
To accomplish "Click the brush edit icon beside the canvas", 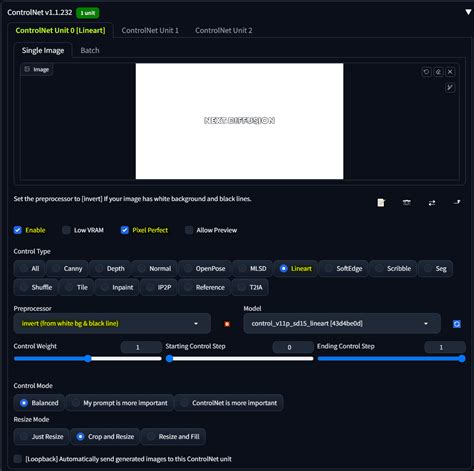I will click(x=450, y=88).
